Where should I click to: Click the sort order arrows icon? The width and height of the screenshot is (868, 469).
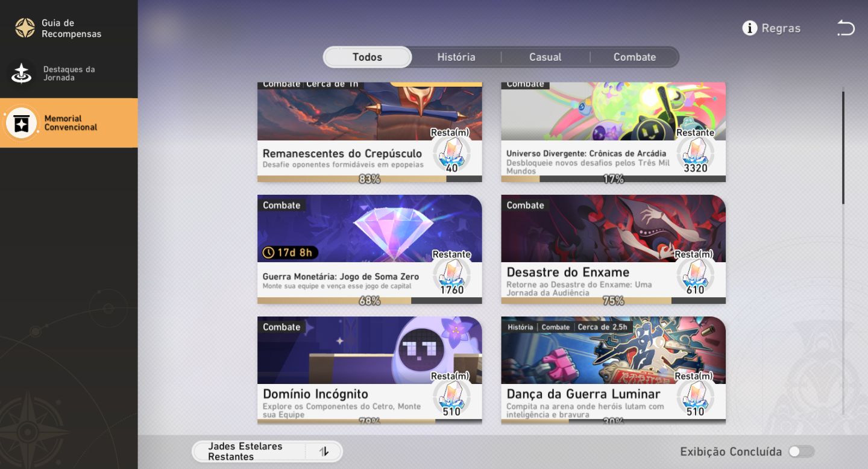(x=324, y=452)
